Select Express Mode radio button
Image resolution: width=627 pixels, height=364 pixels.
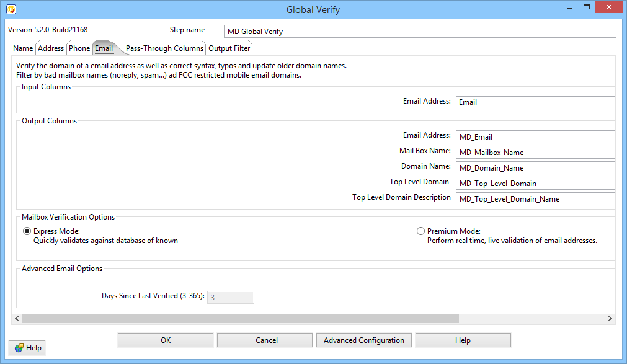click(27, 231)
